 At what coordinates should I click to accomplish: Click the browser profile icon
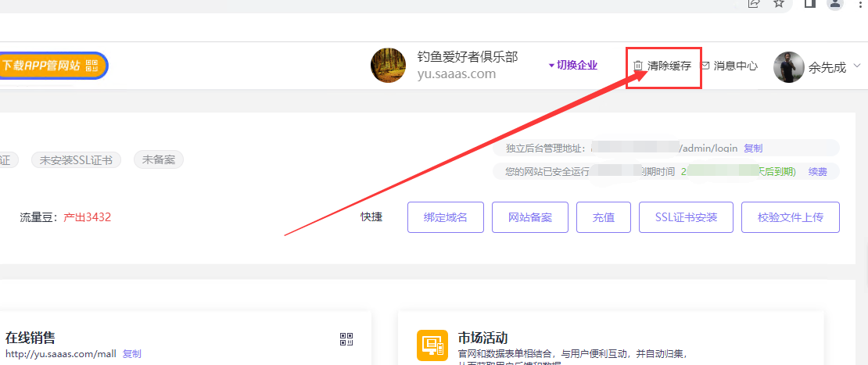(x=835, y=4)
